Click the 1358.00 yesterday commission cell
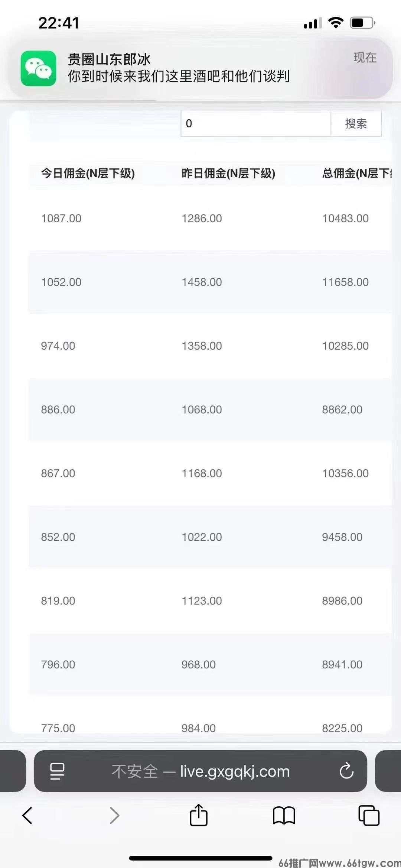This screenshot has height=868, width=401. pyautogui.click(x=202, y=346)
